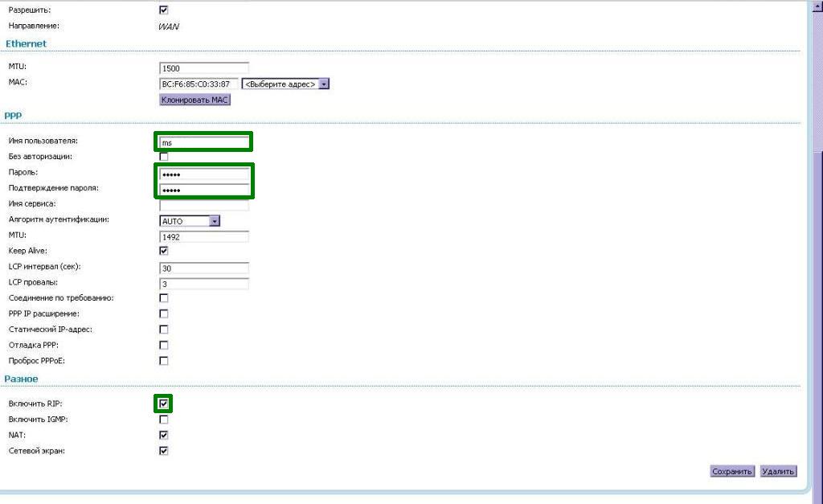Disable the Keep Alive checkbox
823x504 pixels.
click(x=164, y=251)
